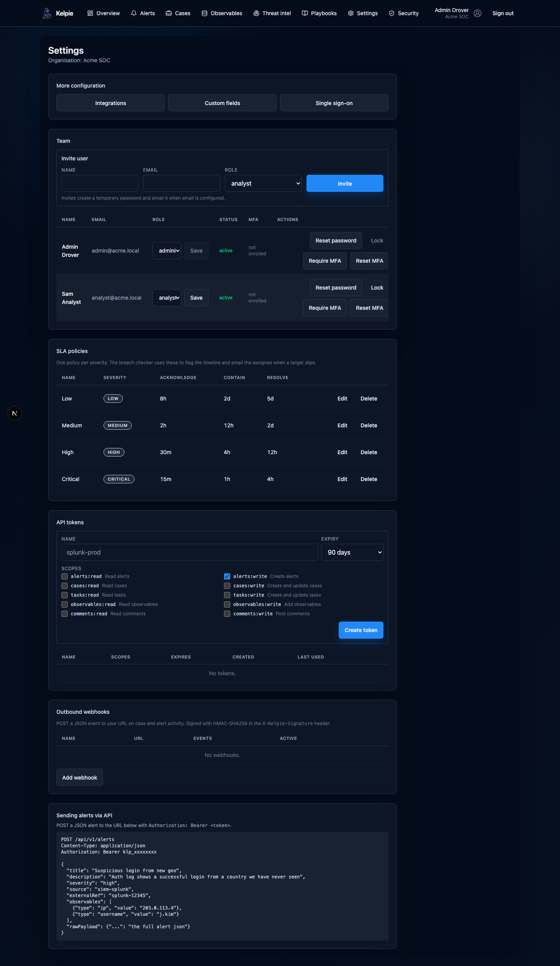
Task: Focus the invite user Email field
Action: coord(182,183)
